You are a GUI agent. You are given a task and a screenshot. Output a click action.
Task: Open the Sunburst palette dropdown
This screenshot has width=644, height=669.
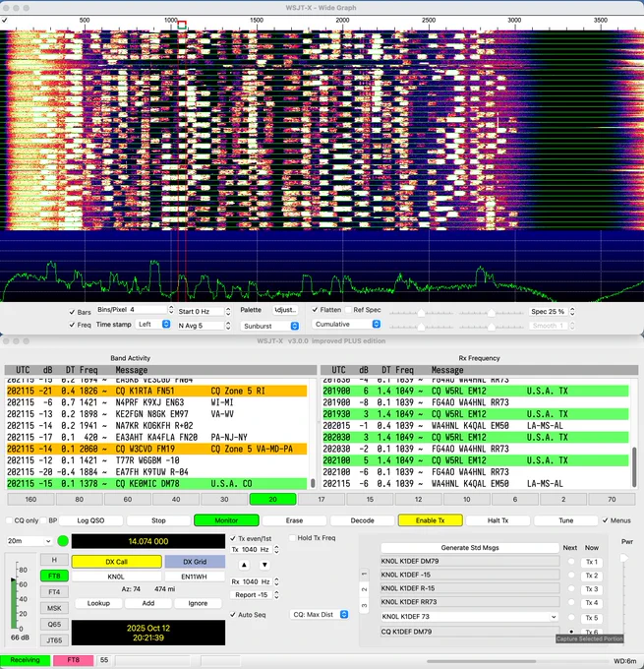coord(269,326)
